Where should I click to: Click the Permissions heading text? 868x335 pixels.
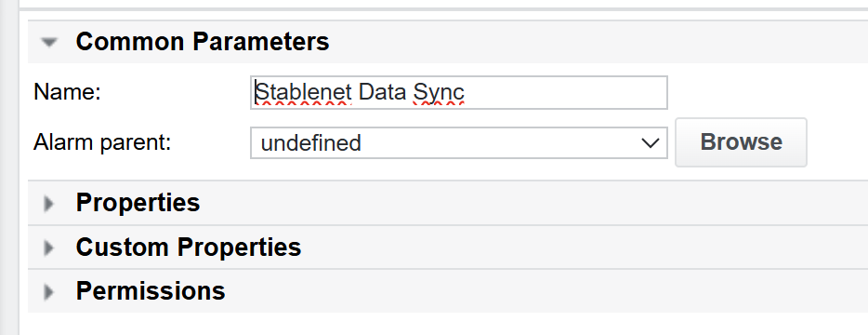pyautogui.click(x=151, y=290)
